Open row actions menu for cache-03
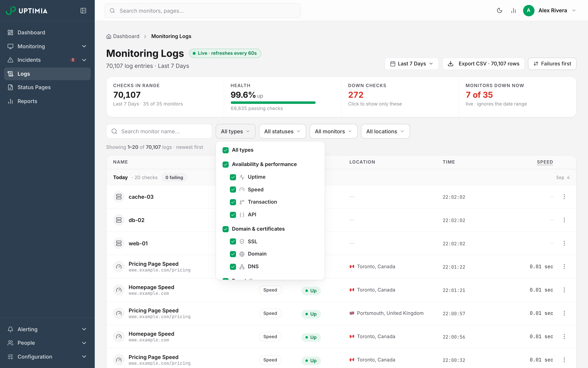Screen dimensions: 588x368 pyautogui.click(x=564, y=197)
